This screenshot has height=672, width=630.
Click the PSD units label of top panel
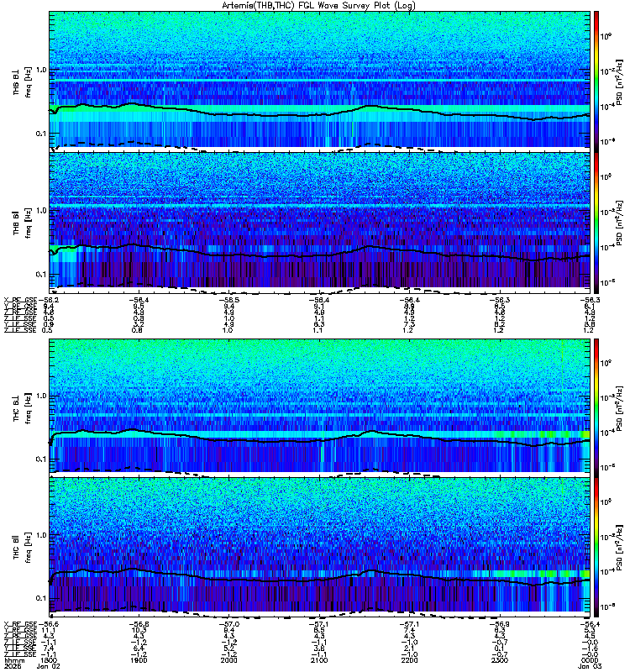619,81
